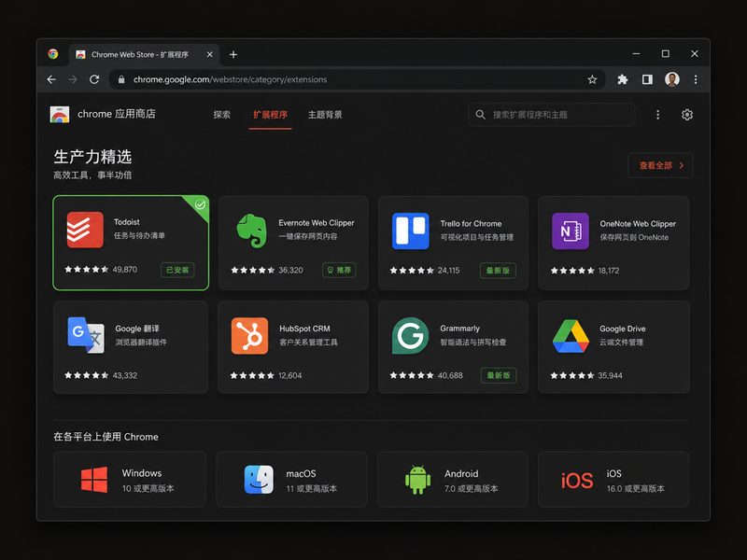Select the Chrome Web Store browser tab
Viewport: 747px width, 560px height.
point(144,55)
